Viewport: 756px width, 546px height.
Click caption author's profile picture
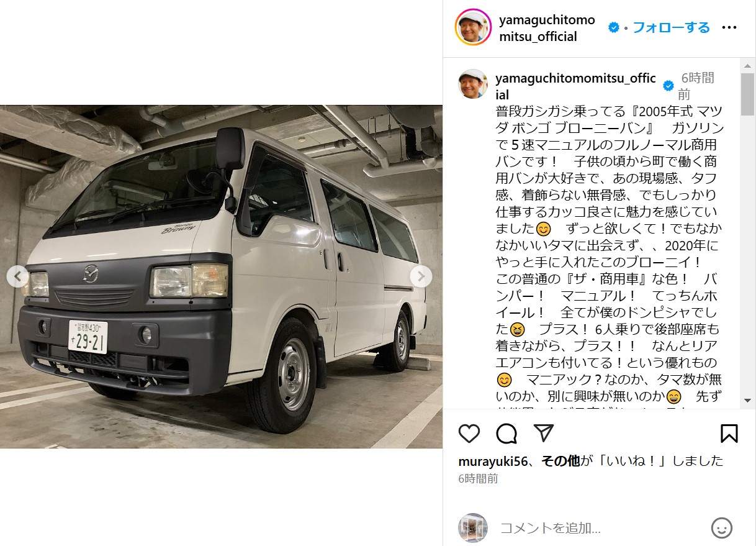coord(473,84)
